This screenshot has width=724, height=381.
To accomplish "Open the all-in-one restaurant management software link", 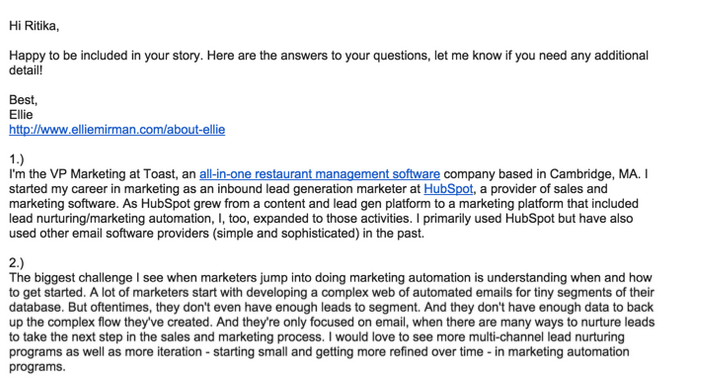I will (x=320, y=174).
